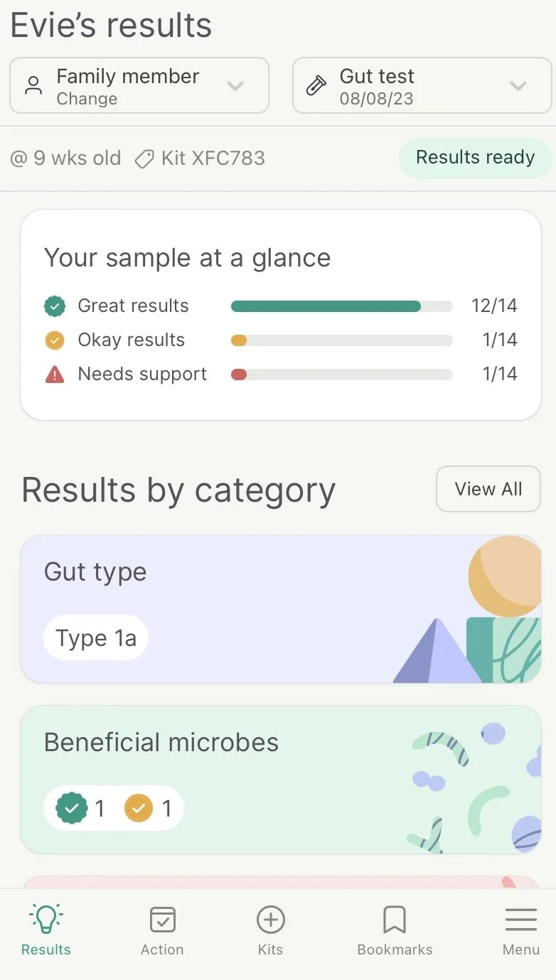Tap the Kits plus icon
This screenshot has height=980, width=556.
[270, 920]
